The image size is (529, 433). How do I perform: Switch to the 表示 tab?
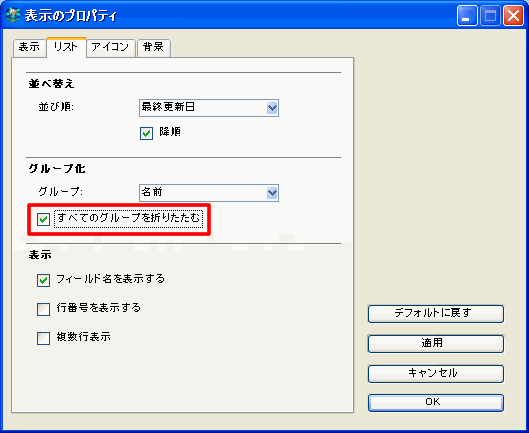pos(29,48)
